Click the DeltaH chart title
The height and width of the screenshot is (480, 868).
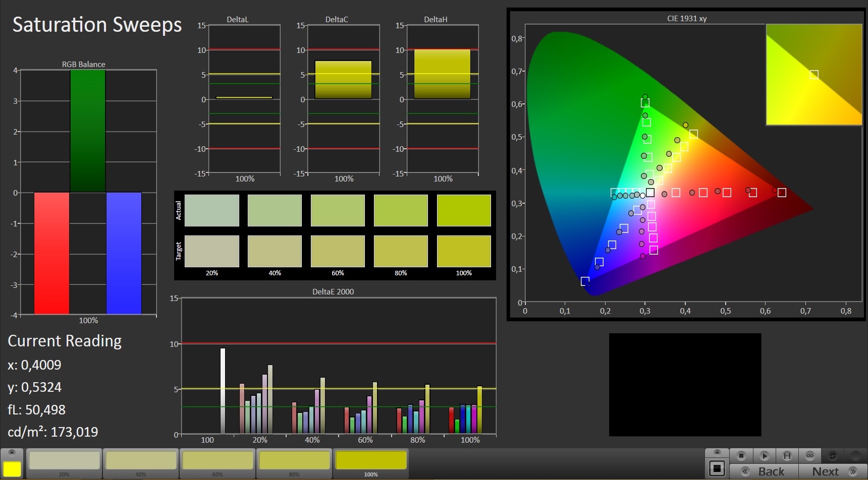pos(436,20)
